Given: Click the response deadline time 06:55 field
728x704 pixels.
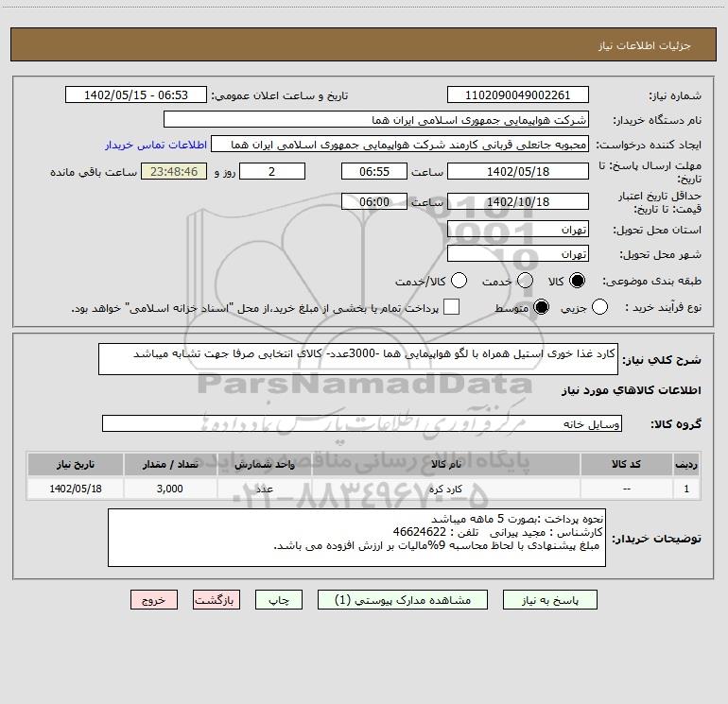Looking at the screenshot, I should coord(374,171).
